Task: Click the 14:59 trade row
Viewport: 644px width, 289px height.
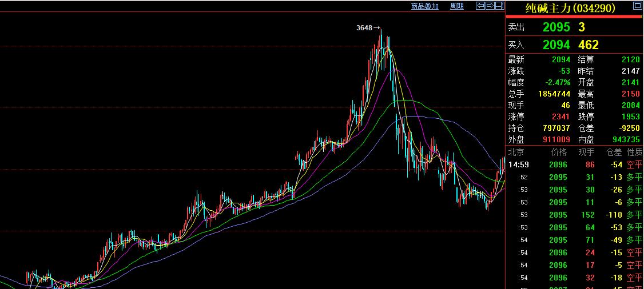Action: 572,164
